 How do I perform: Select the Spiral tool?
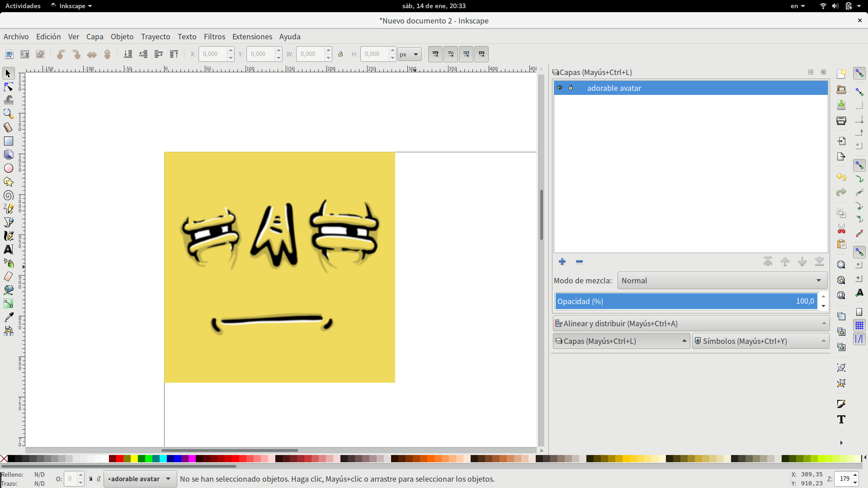click(8, 195)
